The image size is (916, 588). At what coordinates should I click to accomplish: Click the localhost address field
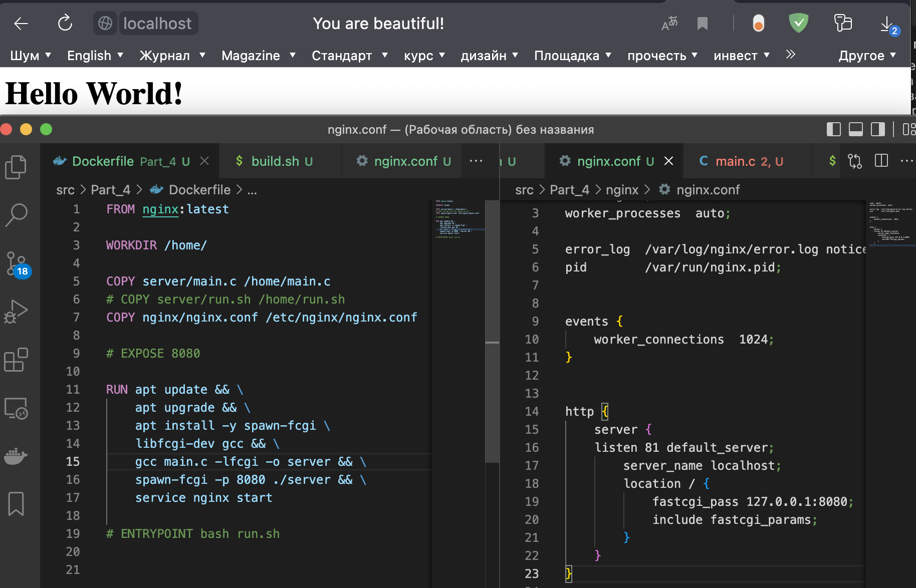click(x=157, y=23)
